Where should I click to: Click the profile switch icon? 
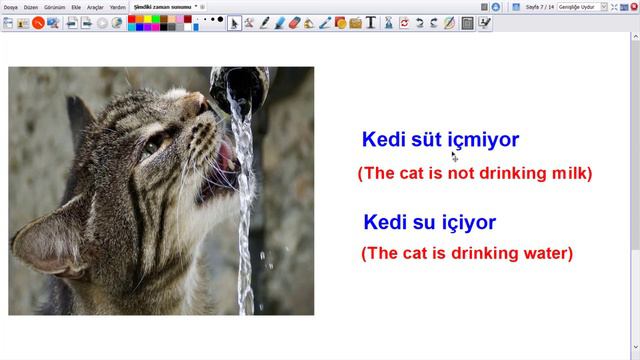click(23, 23)
